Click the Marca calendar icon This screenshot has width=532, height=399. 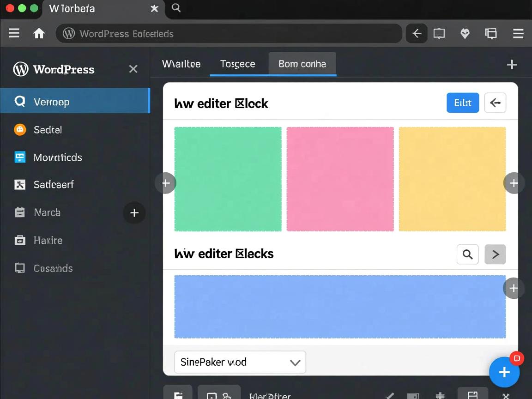pos(20,212)
